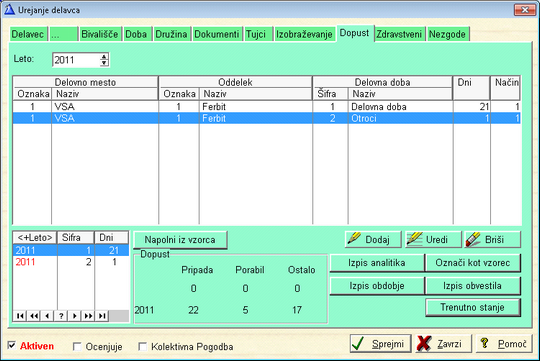540x361 pixels.
Task: Select the Delovna doba table row
Action: coord(267,107)
